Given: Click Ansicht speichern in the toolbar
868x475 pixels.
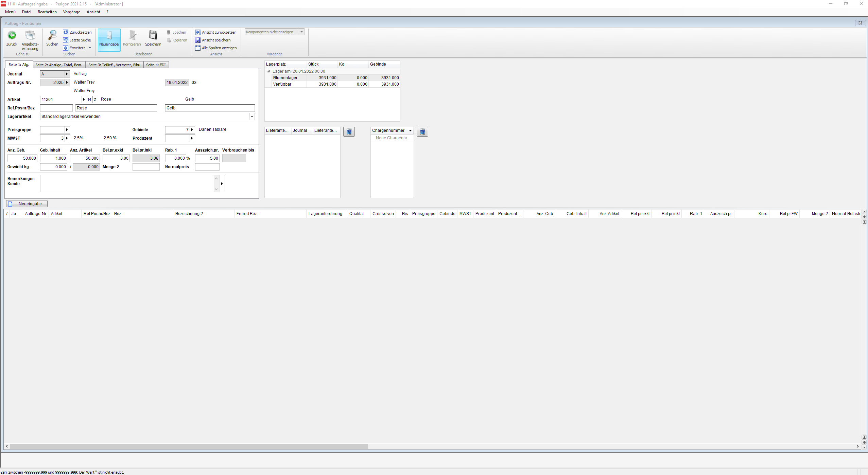Looking at the screenshot, I should pos(216,40).
